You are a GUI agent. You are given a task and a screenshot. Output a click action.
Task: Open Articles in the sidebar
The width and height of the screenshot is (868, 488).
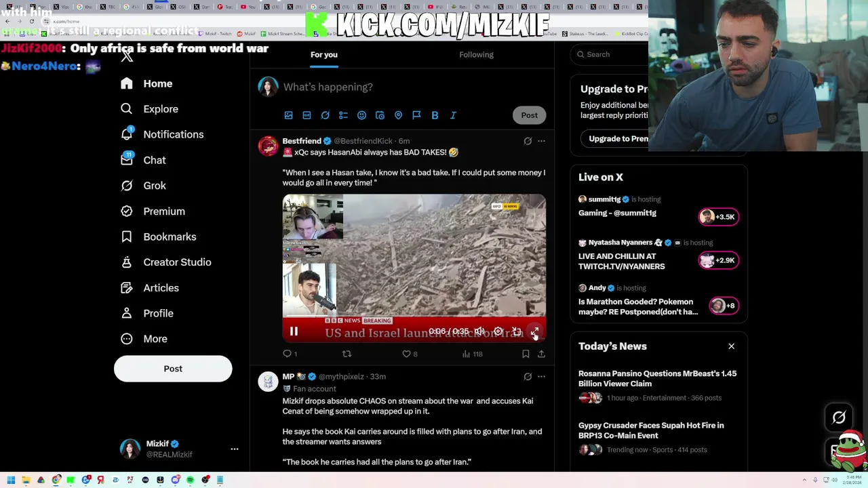[149, 288]
